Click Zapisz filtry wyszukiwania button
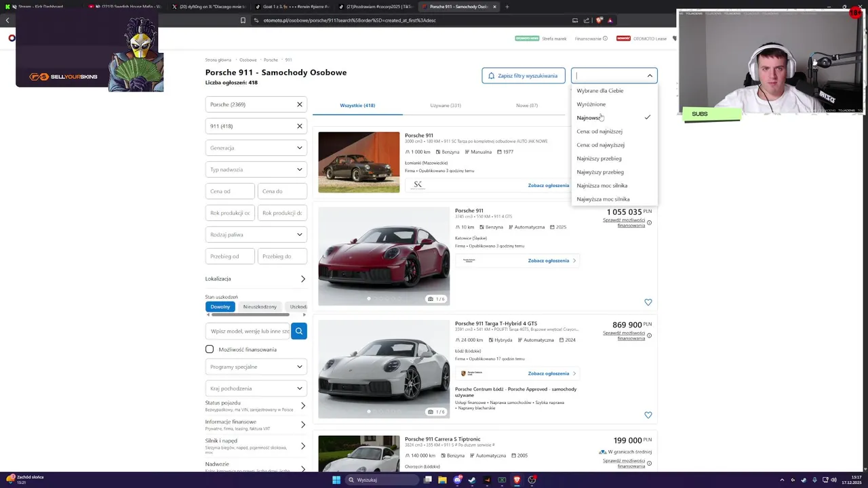The image size is (868, 488). pos(523,76)
